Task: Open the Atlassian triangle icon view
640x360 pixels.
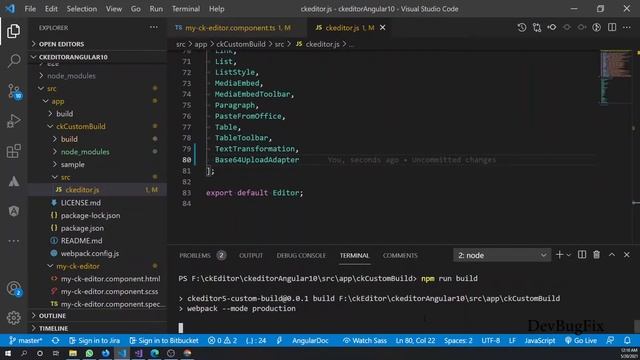Action: 13,181
